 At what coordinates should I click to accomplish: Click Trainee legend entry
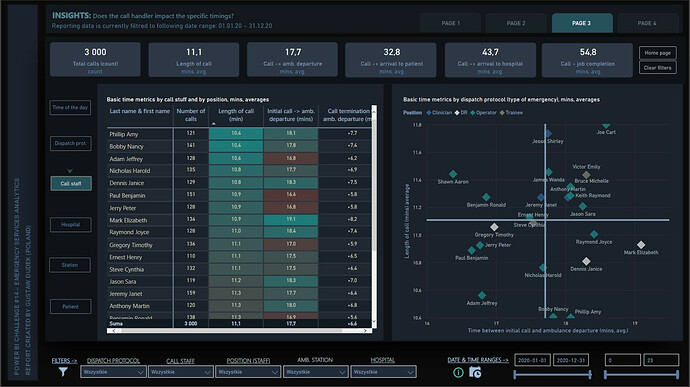511,113
